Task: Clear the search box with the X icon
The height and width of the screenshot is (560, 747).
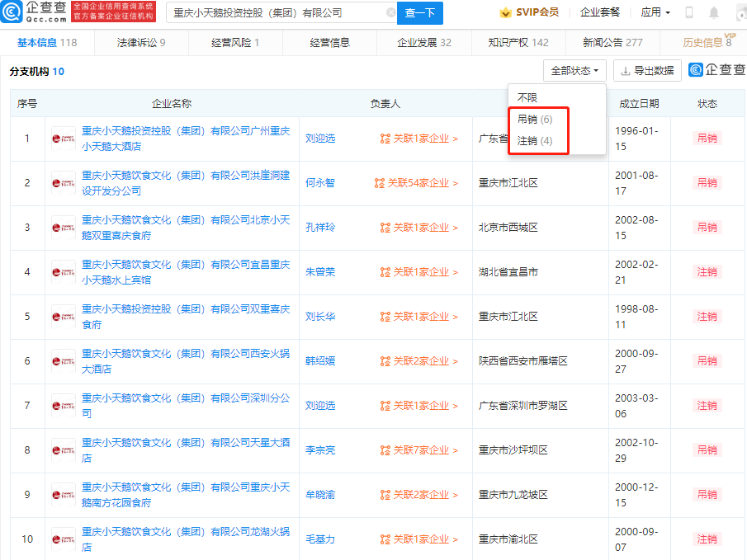Action: click(390, 13)
